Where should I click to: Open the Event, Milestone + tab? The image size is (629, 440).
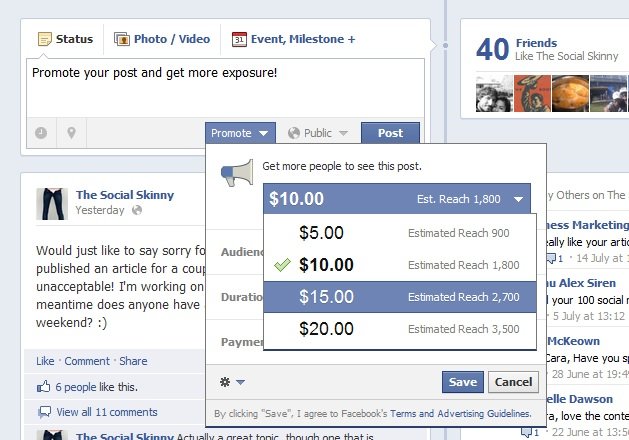(293, 40)
